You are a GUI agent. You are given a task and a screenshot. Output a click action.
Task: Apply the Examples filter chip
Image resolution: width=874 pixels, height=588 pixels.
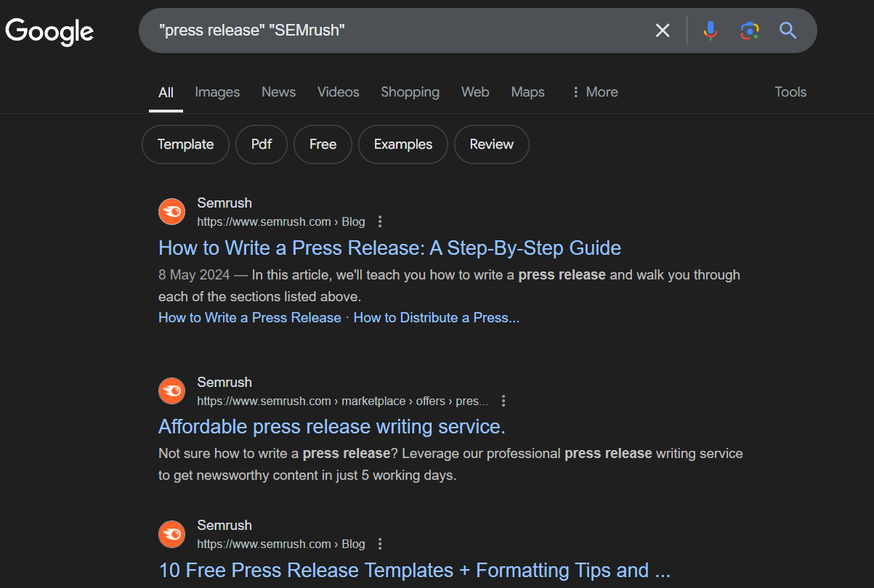coord(403,144)
